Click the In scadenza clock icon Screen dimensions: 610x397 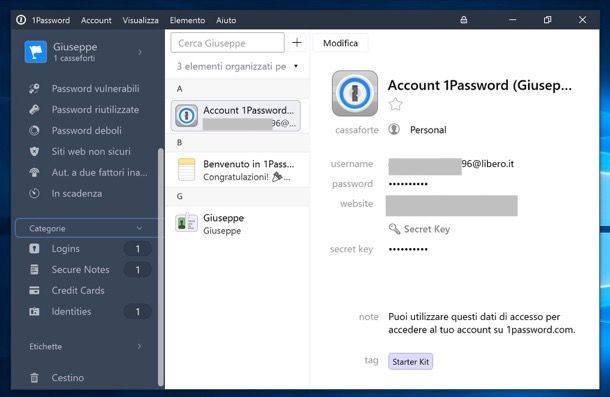tap(34, 193)
